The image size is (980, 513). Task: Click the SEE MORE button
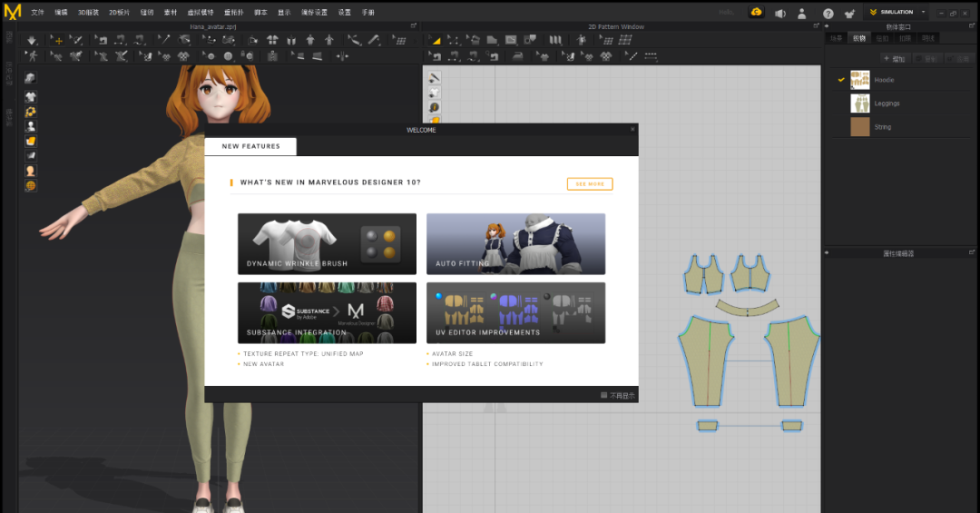tap(589, 183)
